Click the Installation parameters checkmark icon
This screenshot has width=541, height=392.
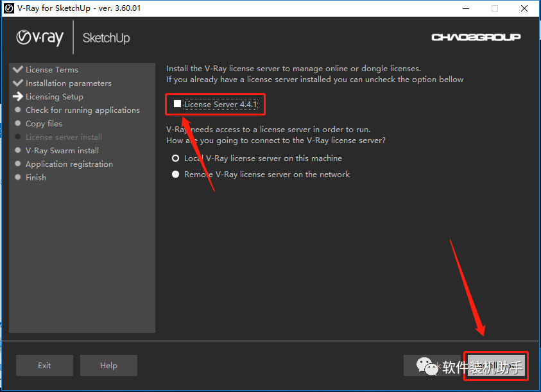pyautogui.click(x=18, y=83)
